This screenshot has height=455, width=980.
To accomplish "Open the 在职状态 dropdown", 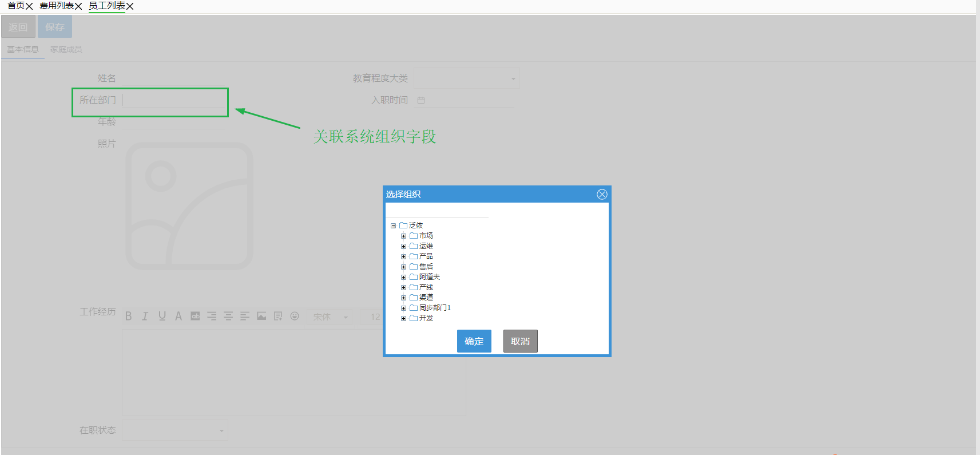I will pyautogui.click(x=174, y=430).
